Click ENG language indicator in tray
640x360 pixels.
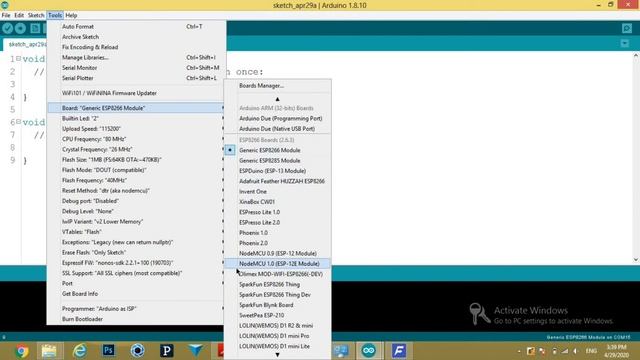coord(591,351)
